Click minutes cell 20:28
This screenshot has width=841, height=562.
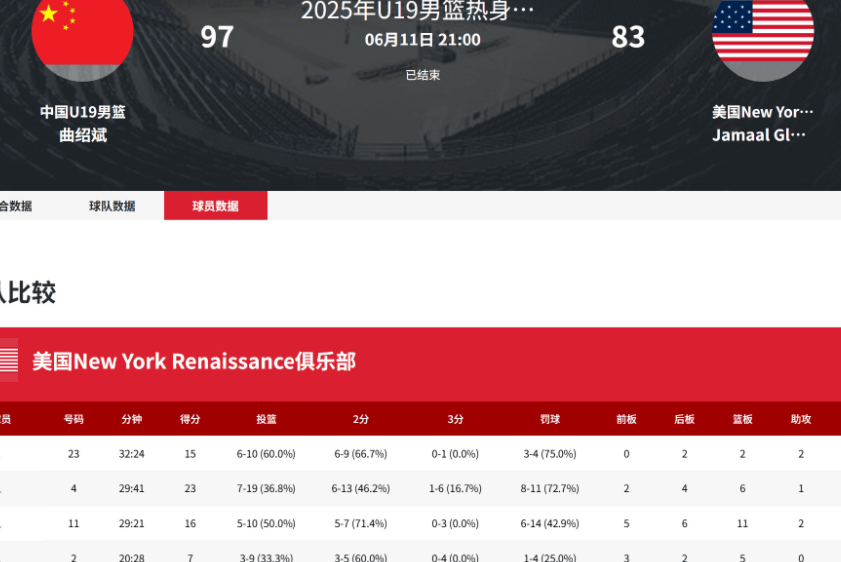(131, 558)
